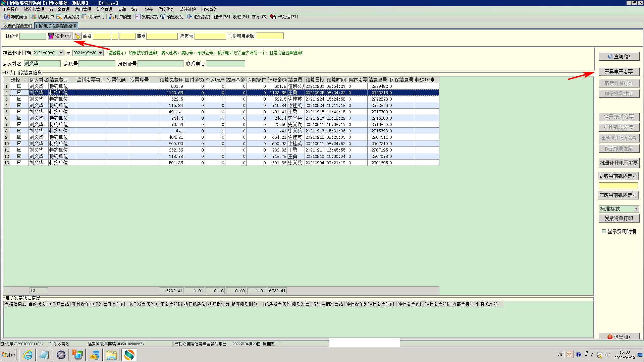
Task: Open 切换系统 from the toolbar
Action: [x=59, y=17]
